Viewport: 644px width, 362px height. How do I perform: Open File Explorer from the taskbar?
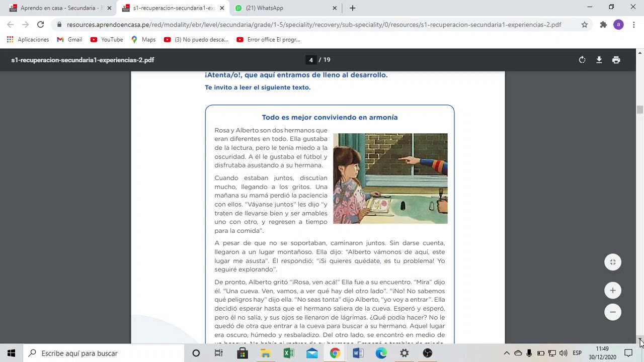coord(266,353)
